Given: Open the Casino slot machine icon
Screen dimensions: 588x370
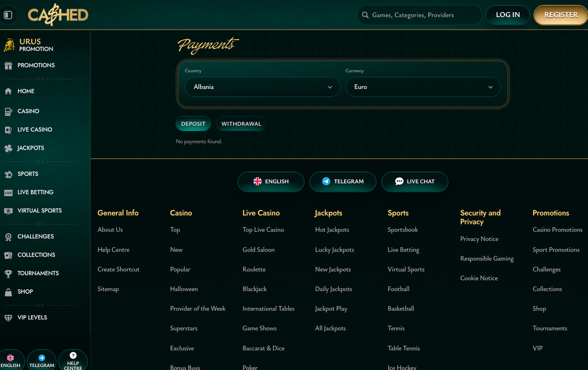Looking at the screenshot, I should pos(8,112).
